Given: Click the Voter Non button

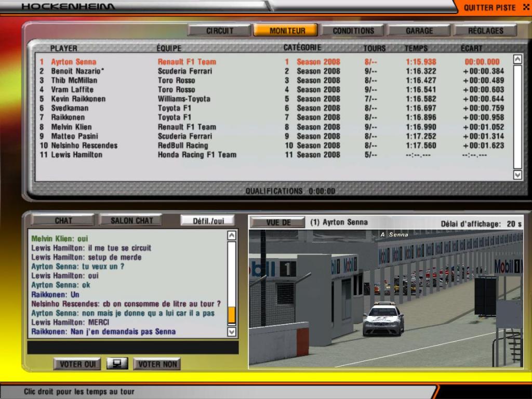Looking at the screenshot, I should pyautogui.click(x=157, y=364).
